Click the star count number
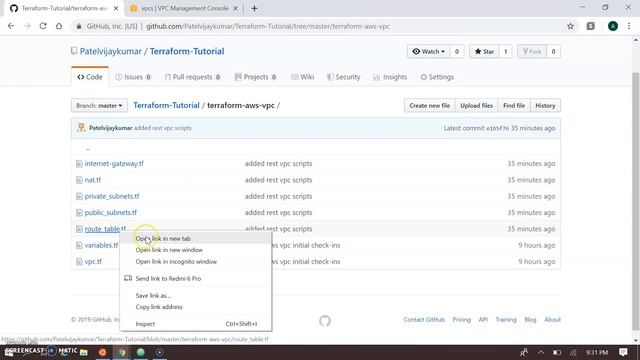 click(x=505, y=51)
